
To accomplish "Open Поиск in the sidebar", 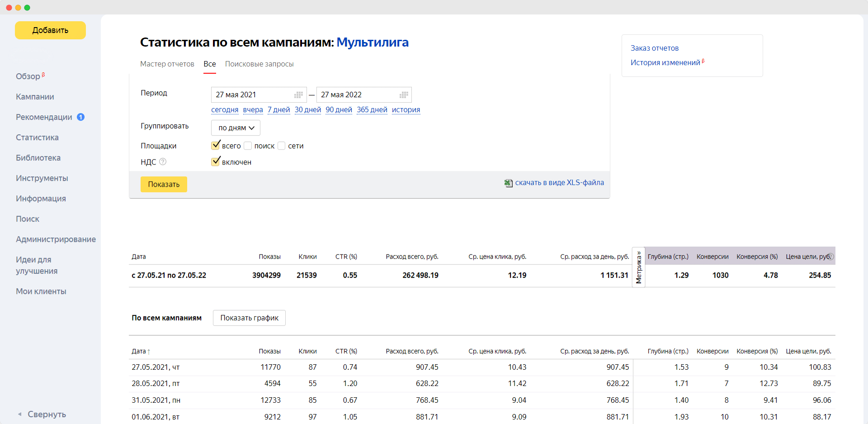I will (28, 219).
